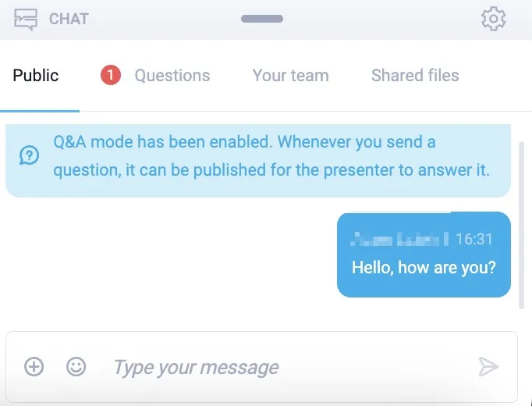Click the 16:31 message timestamp
The width and height of the screenshot is (532, 406).
[x=473, y=239]
